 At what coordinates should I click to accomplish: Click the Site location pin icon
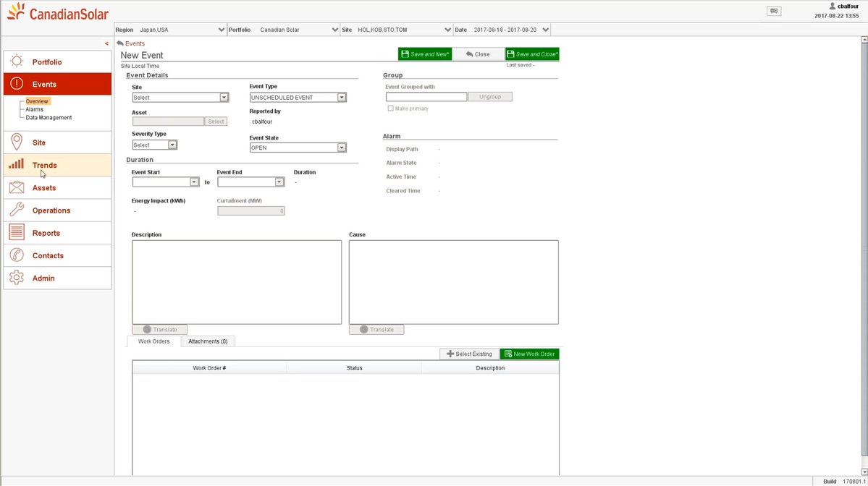(17, 142)
